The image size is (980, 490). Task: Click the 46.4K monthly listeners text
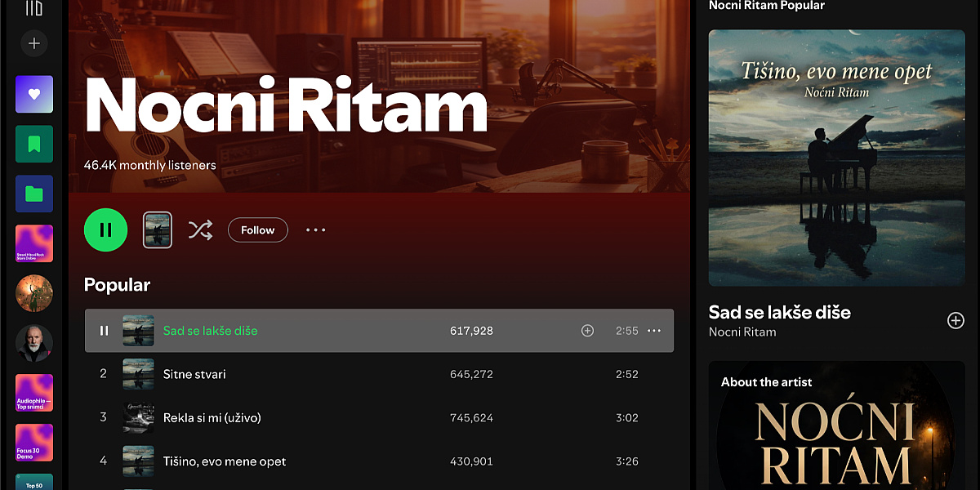(150, 165)
